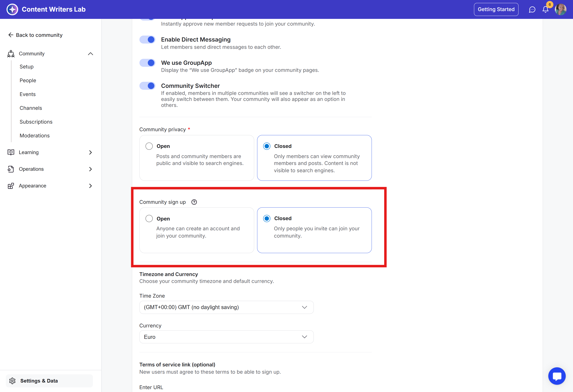Click the Settings & Data gear icon
Viewport: 573px width, 392px height.
[x=12, y=381]
